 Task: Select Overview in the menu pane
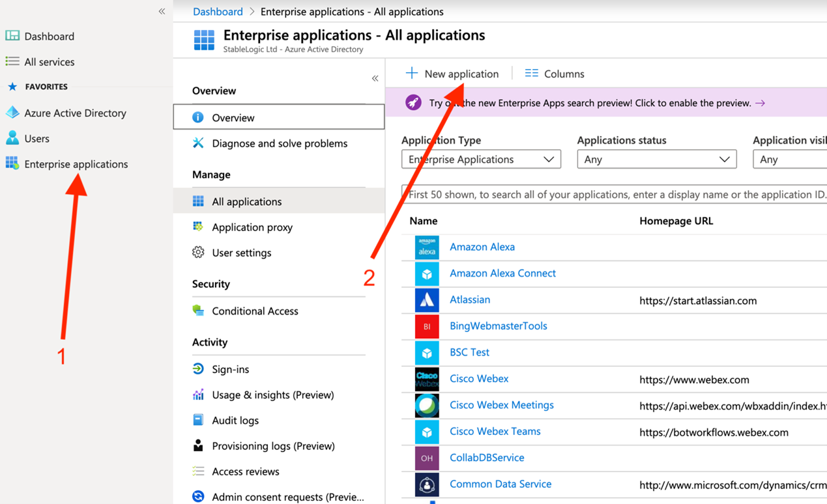[x=279, y=117]
